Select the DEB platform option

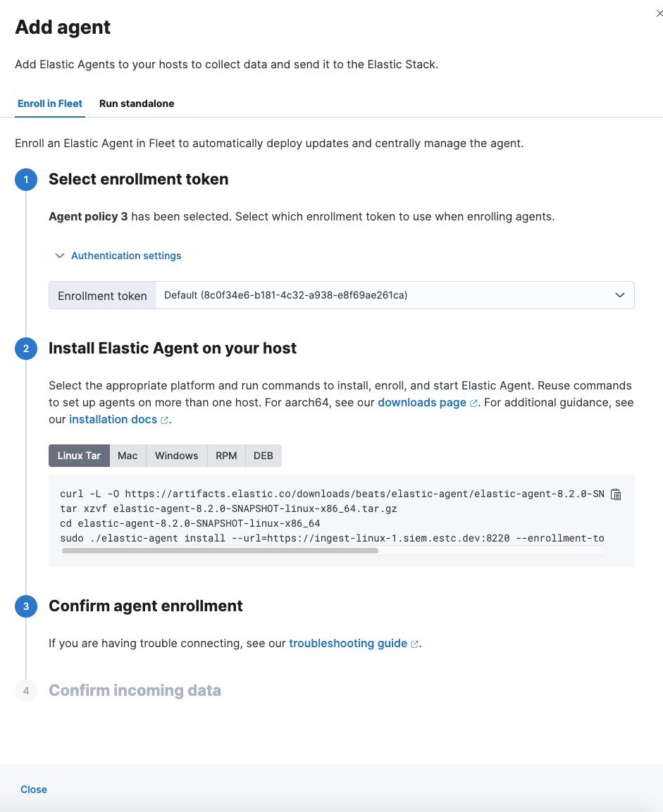(x=263, y=456)
